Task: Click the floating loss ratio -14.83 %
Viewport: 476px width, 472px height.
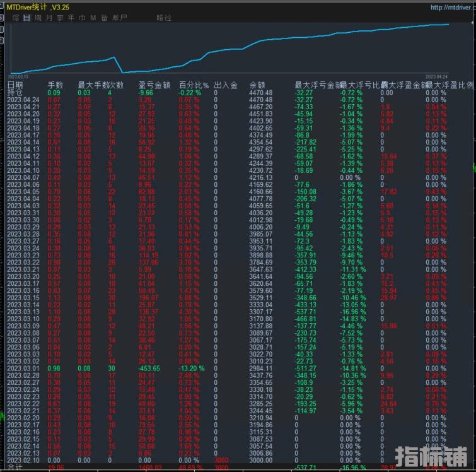Action: (353, 319)
